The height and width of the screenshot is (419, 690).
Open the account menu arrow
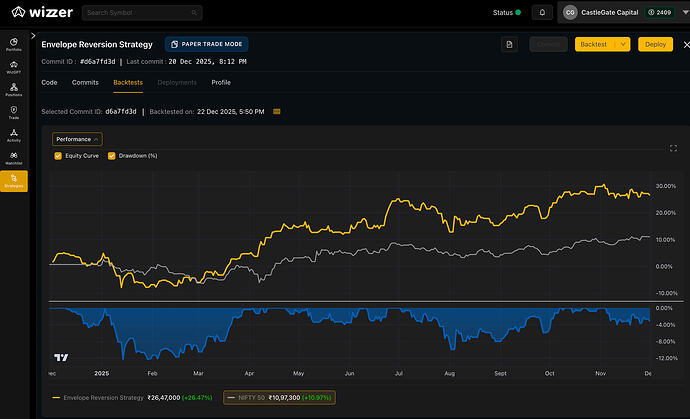[x=685, y=12]
